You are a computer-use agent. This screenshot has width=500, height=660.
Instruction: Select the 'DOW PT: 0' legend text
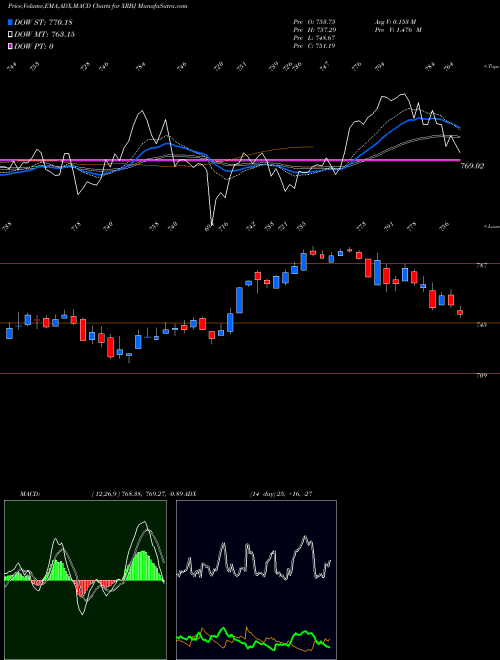34,46
